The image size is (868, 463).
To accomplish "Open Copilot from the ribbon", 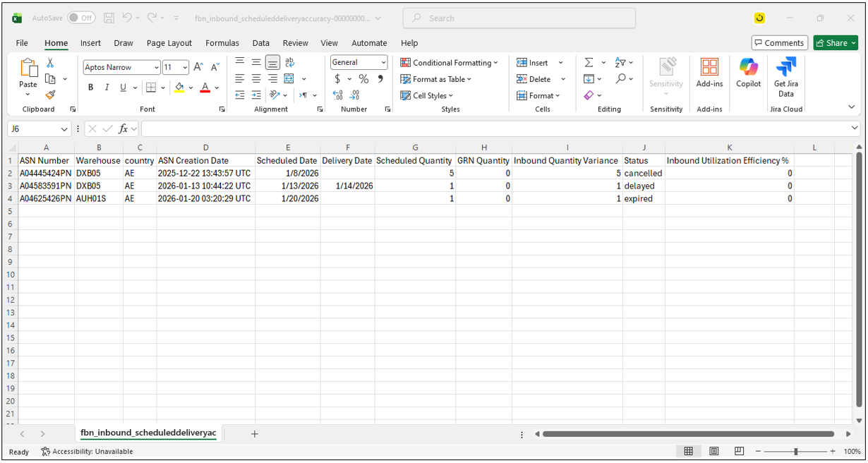I will tap(748, 73).
